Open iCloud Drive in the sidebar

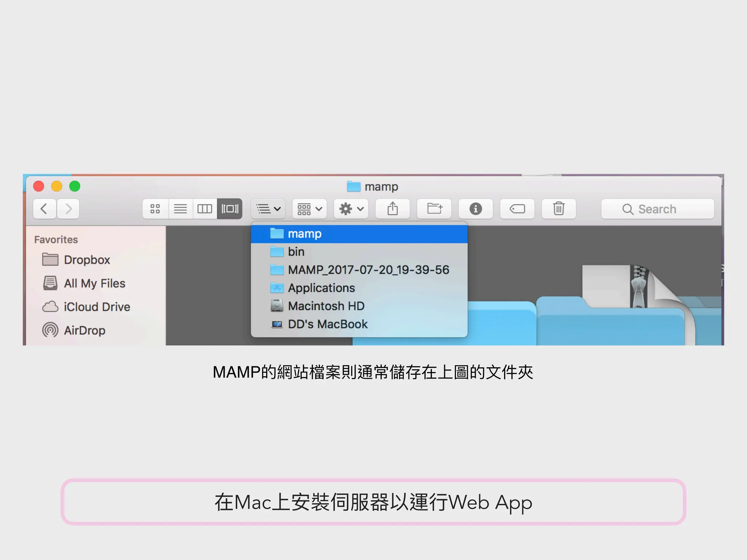[86, 307]
